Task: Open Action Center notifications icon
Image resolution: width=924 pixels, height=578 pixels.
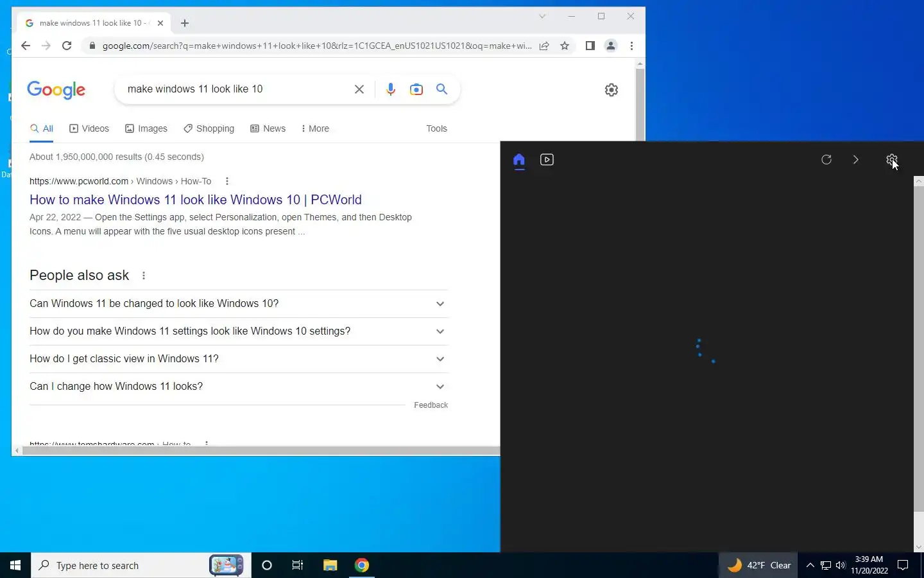Action: point(903,565)
